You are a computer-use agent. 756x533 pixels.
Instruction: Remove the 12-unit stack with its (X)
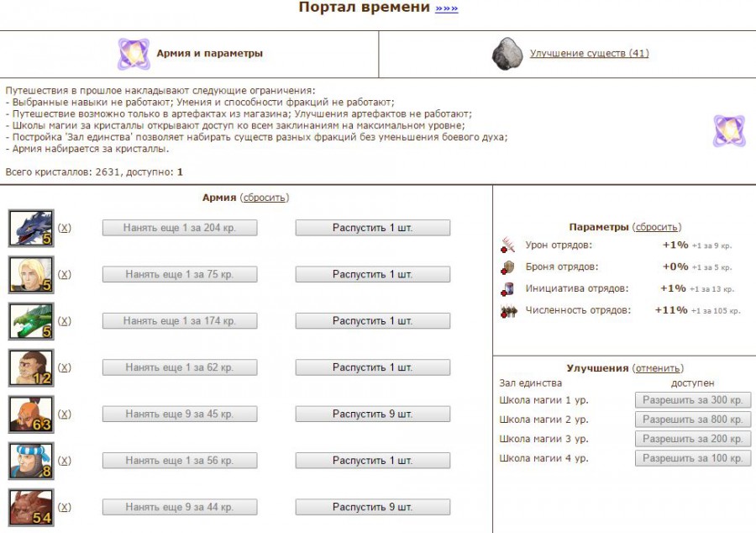coord(65,367)
